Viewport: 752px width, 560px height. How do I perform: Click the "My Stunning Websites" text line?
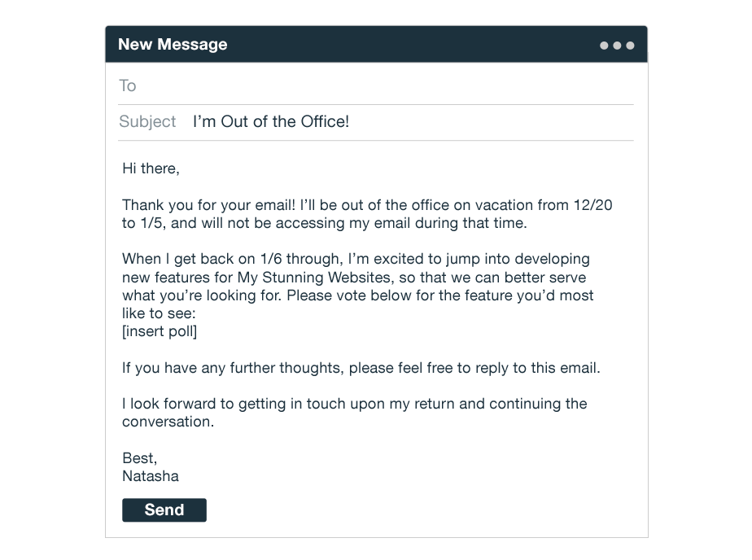coord(354,277)
